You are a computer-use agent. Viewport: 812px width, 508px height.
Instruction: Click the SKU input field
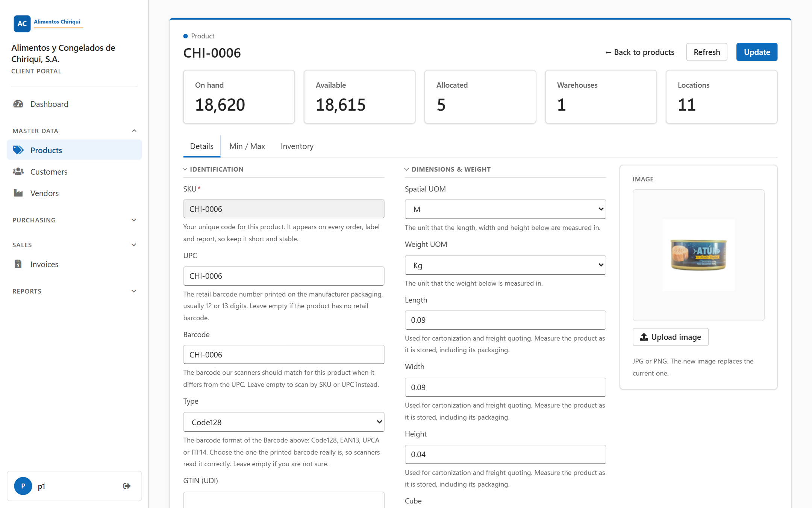(284, 209)
